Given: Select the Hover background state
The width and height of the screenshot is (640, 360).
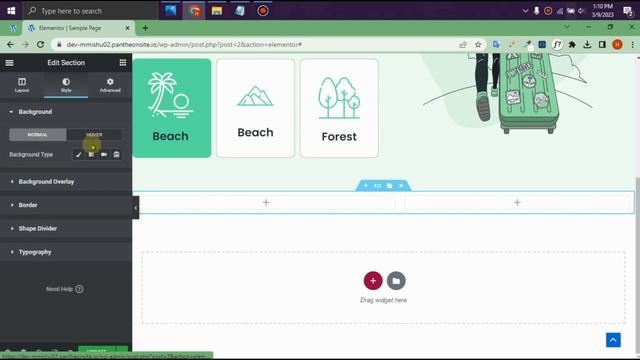Looking at the screenshot, I should coord(94,135).
